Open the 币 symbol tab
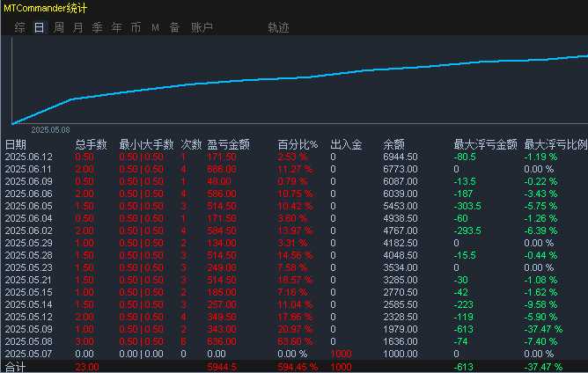The image size is (588, 373). coord(136,27)
